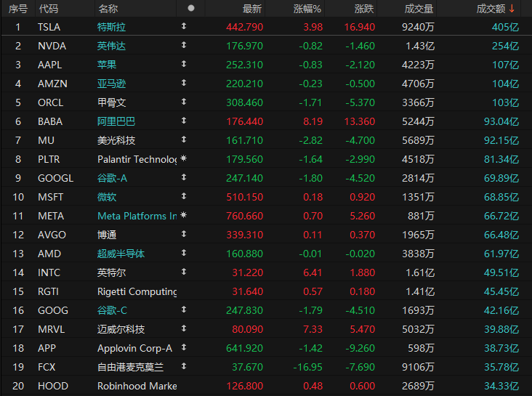Click the latest price 442.790
This screenshot has height=396, width=532.
pyautogui.click(x=245, y=27)
